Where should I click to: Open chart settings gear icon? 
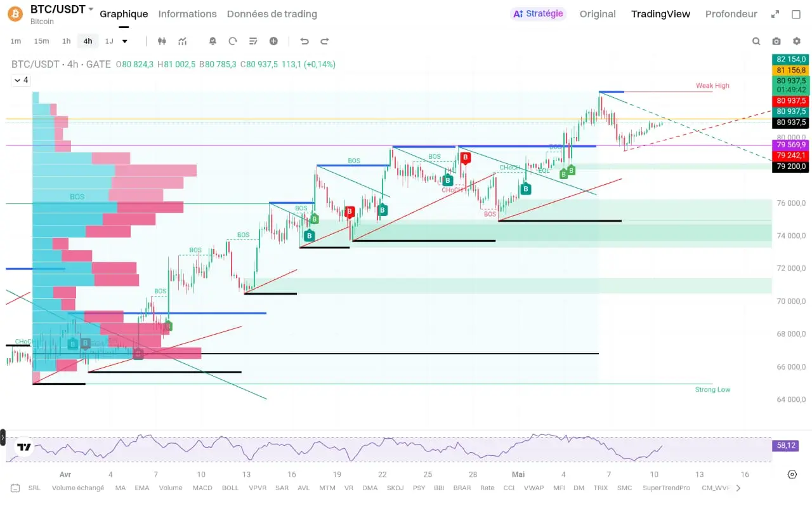coord(797,41)
